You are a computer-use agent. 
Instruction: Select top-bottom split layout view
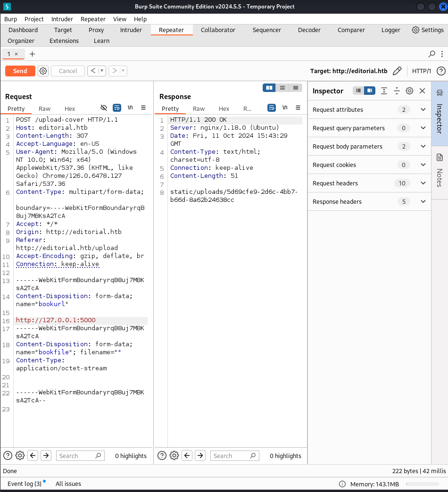(282, 88)
